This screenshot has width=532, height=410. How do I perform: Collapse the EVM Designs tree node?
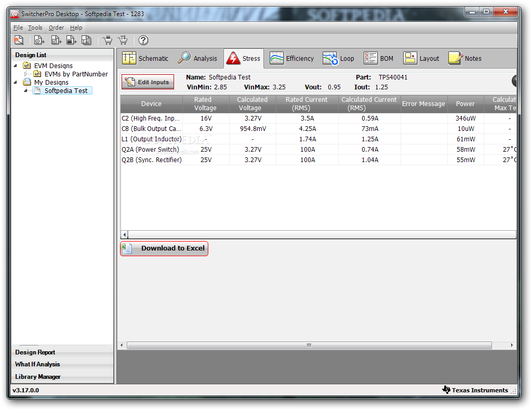point(15,65)
